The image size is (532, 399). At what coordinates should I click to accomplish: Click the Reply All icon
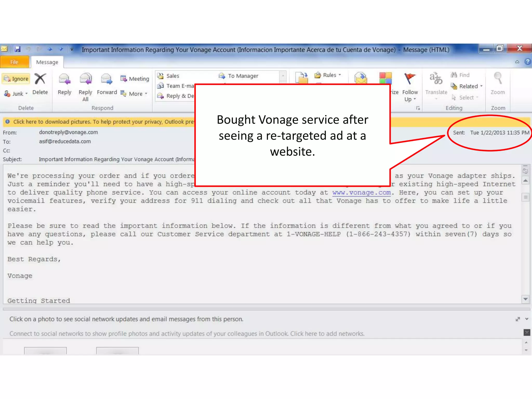85,79
